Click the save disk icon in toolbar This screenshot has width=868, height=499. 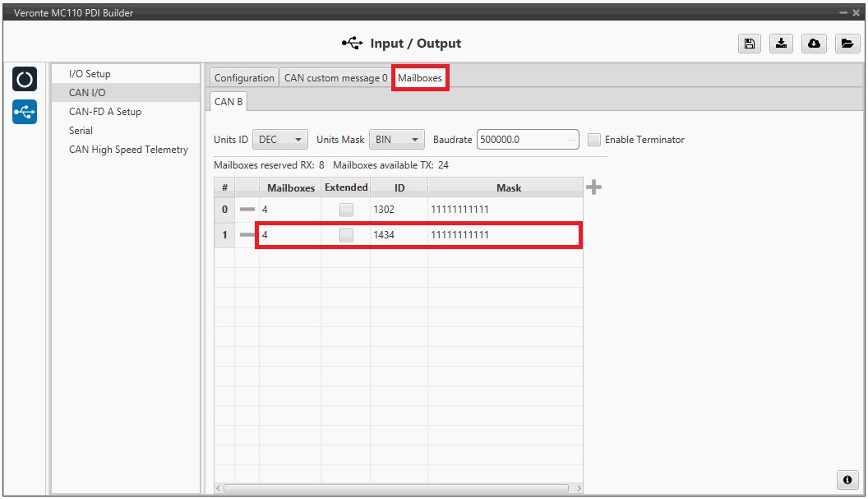point(749,44)
